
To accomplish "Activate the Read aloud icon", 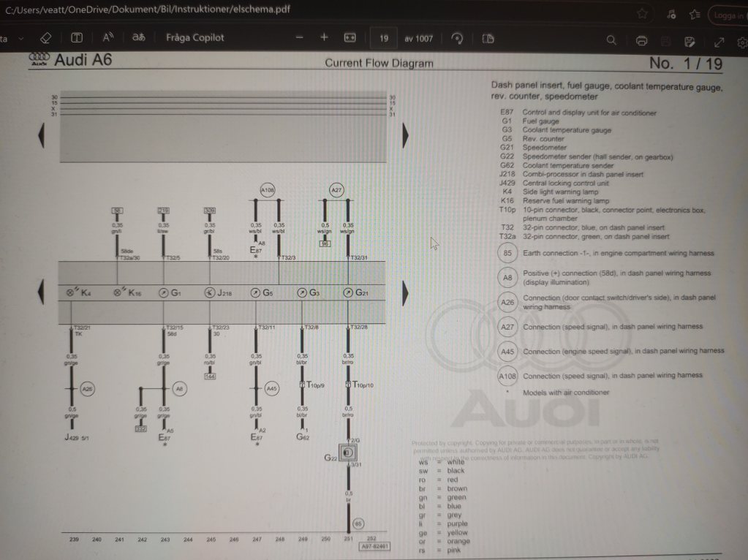I will pos(107,37).
